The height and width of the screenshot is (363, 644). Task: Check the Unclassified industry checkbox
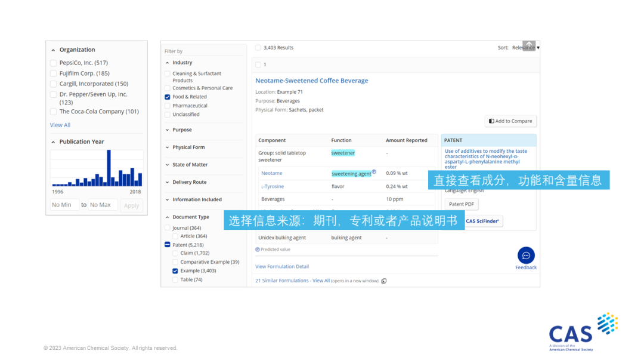coord(167,115)
